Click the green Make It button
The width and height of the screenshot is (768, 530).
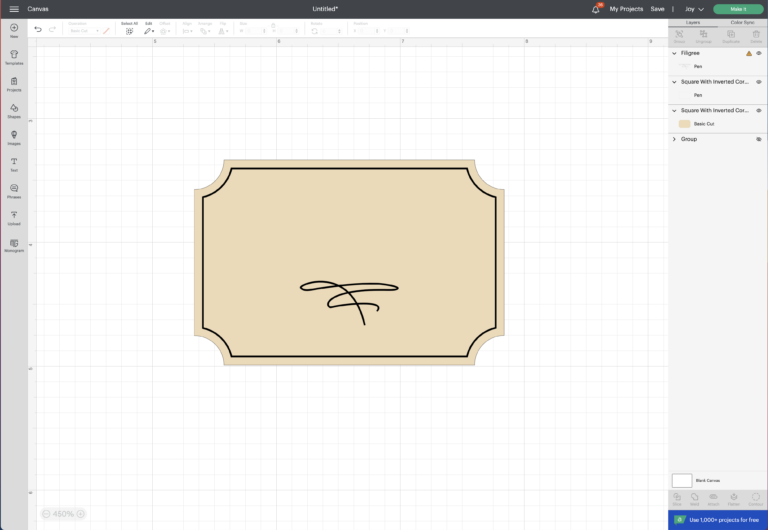click(x=738, y=9)
